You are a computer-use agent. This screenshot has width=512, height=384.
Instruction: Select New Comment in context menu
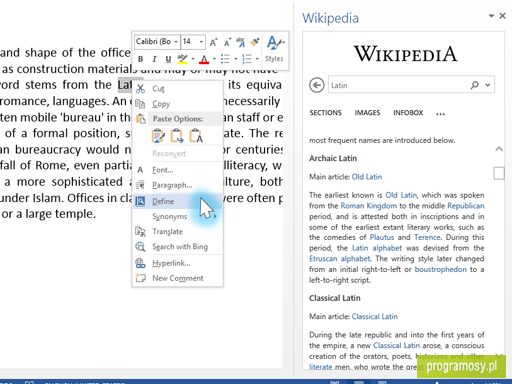[178, 278]
